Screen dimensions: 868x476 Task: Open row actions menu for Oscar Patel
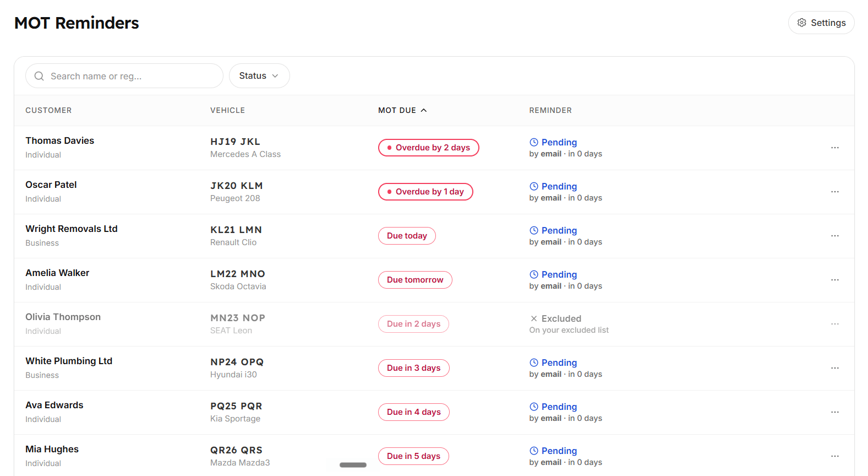pos(835,192)
